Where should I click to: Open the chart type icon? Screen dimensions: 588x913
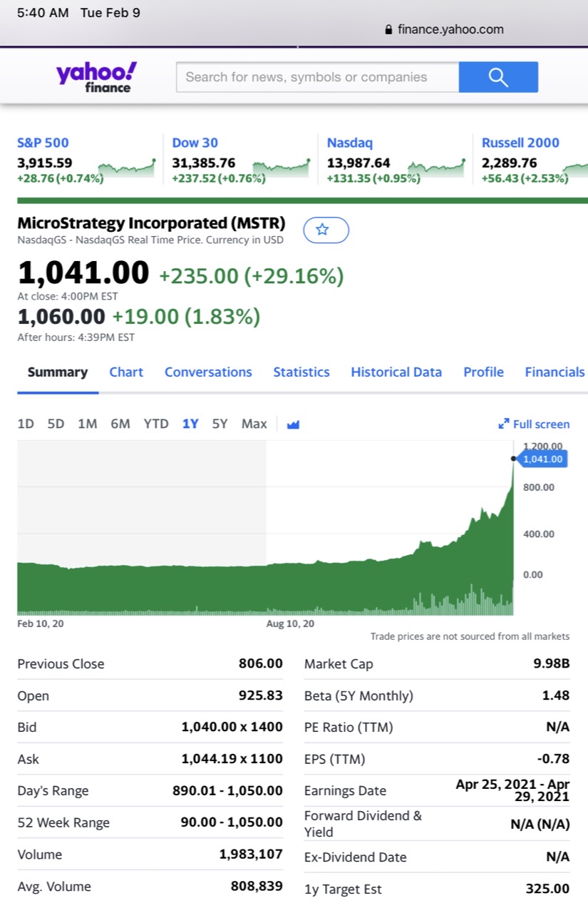click(293, 424)
